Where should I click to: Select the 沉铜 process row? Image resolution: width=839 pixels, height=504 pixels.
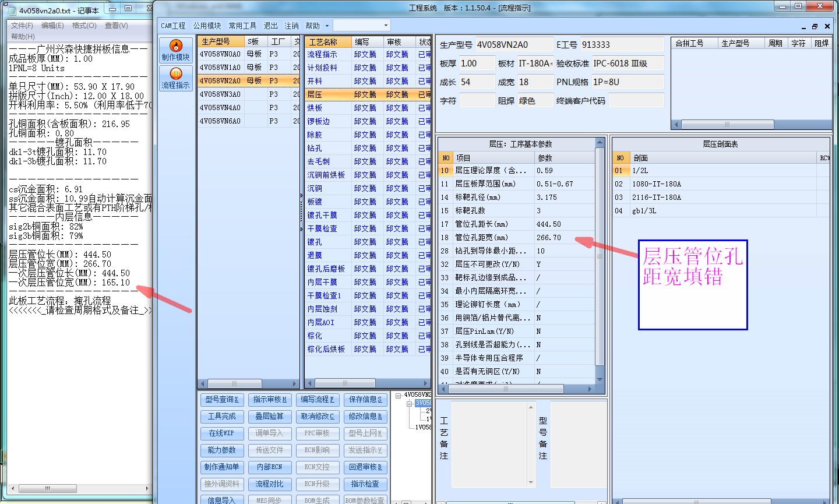[368, 188]
